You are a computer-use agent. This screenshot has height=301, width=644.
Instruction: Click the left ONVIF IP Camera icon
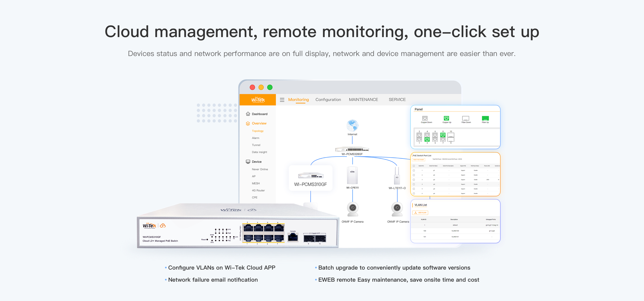point(353,209)
